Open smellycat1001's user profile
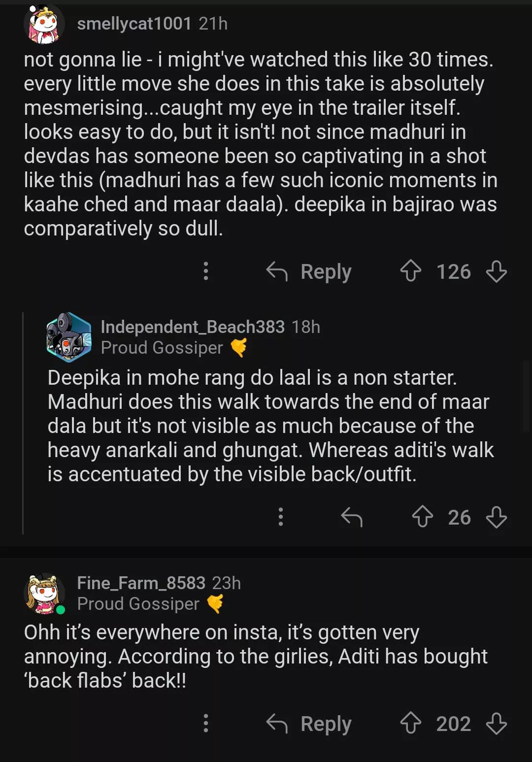 point(134,23)
